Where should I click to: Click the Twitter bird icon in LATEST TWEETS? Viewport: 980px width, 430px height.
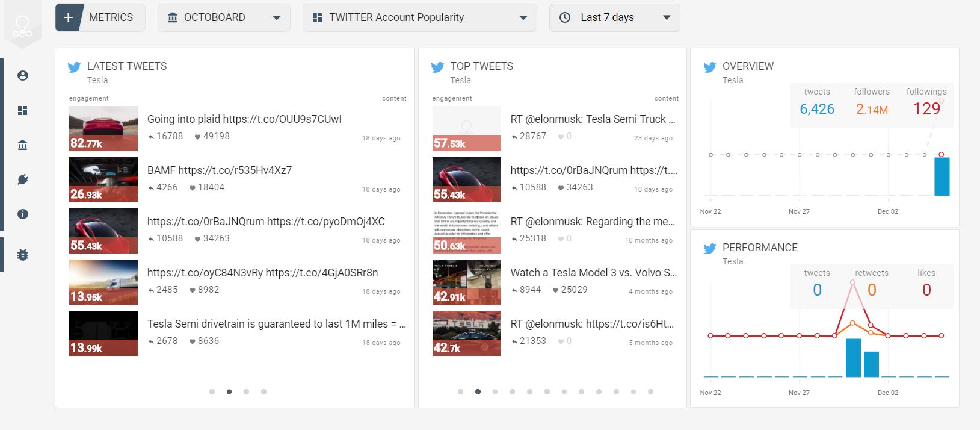click(x=74, y=67)
